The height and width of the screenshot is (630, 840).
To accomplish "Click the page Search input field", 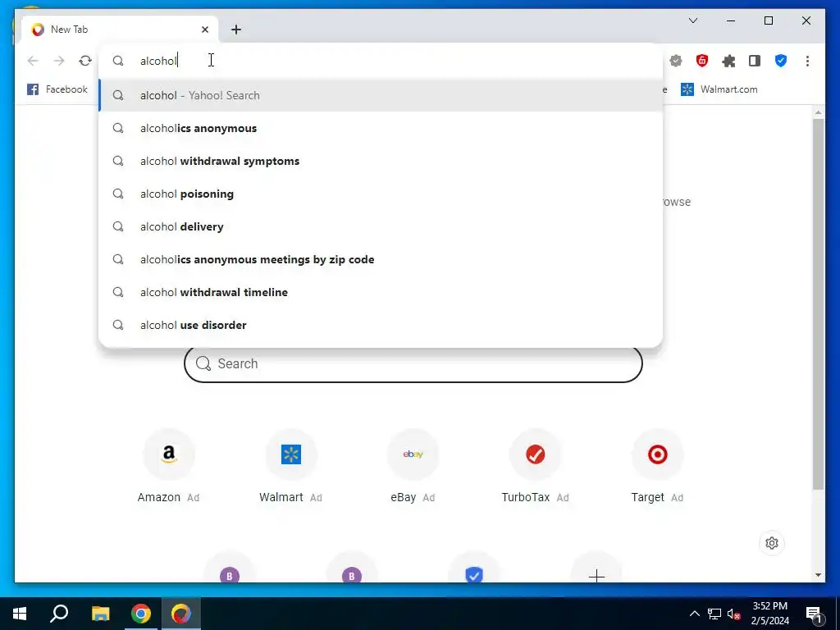I will point(413,364).
